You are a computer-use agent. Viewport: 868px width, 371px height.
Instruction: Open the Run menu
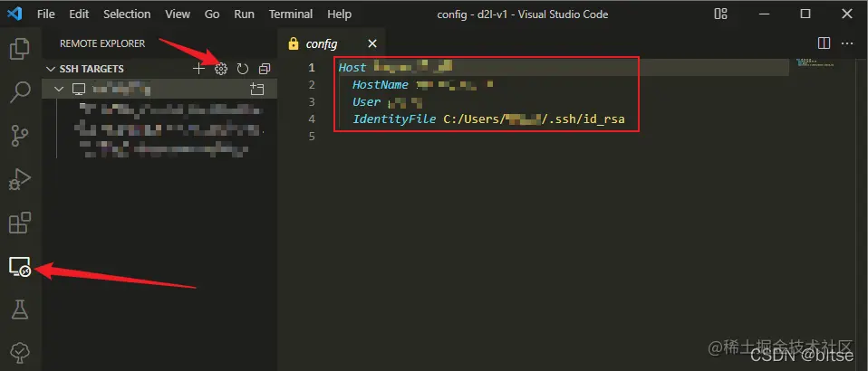244,14
